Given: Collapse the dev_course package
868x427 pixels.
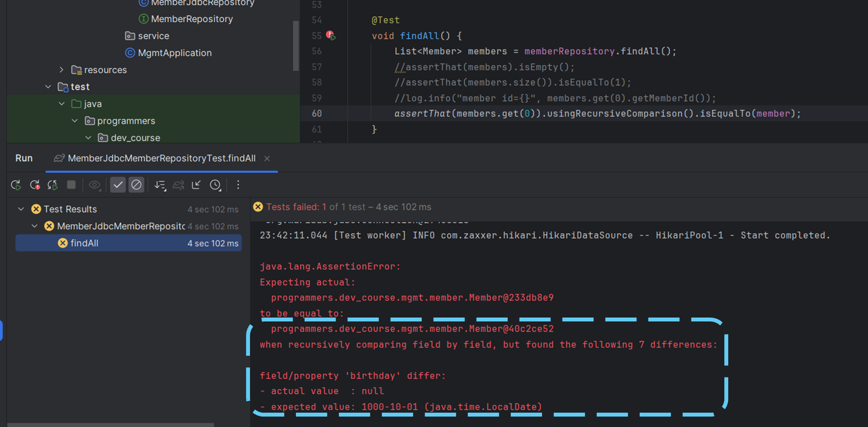Looking at the screenshot, I should coord(89,137).
